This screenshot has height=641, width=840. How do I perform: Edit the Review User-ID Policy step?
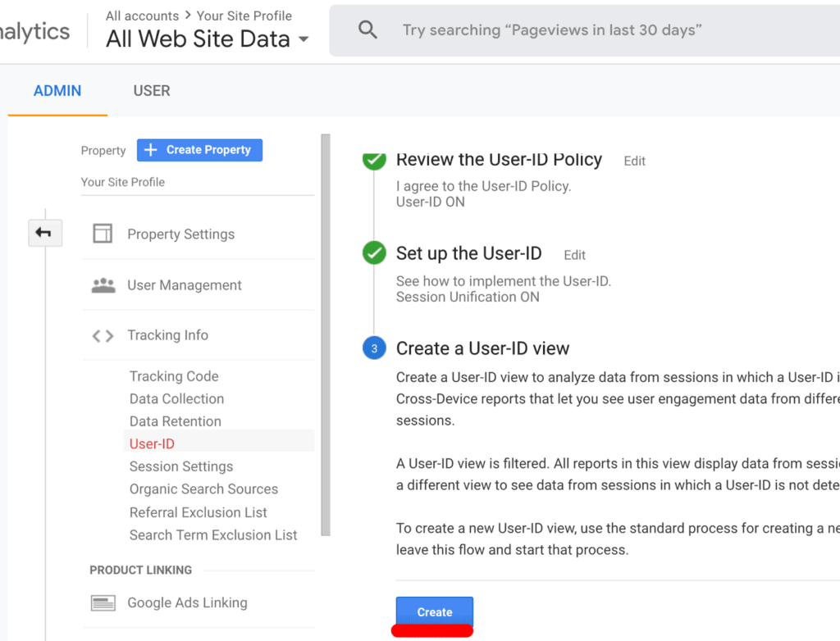634,161
